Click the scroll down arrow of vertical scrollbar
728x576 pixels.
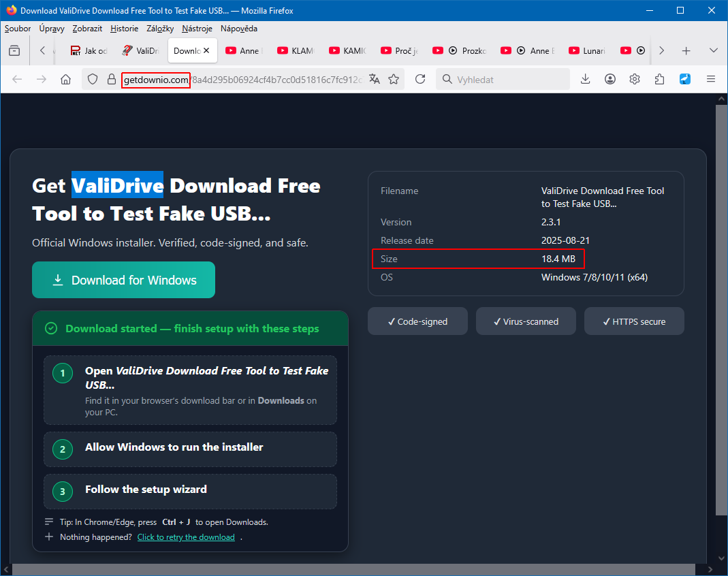[721, 558]
